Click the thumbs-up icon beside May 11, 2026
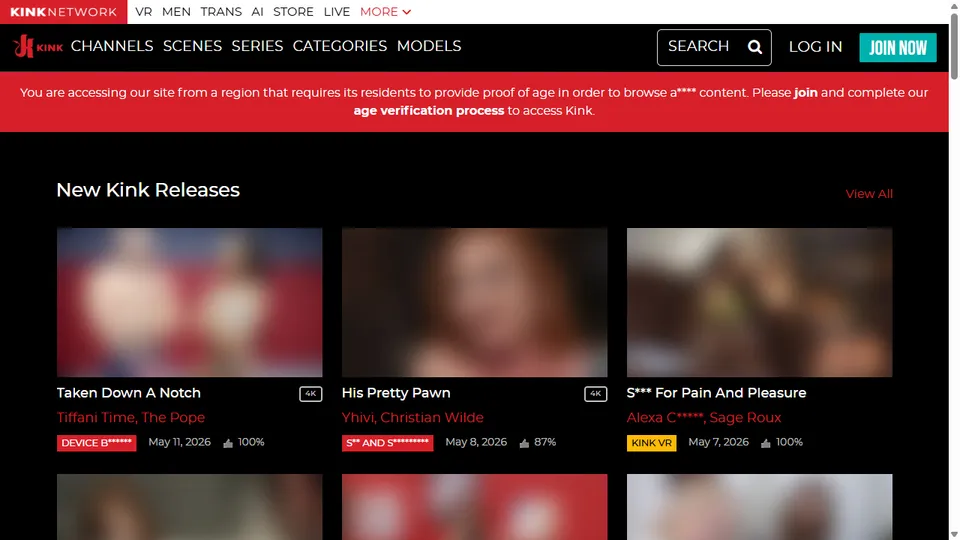The image size is (960, 540). pos(228,443)
